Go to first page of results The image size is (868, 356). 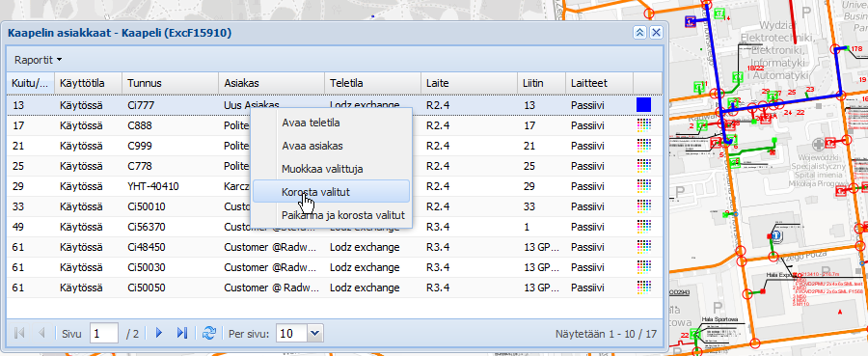pyautogui.click(x=20, y=333)
